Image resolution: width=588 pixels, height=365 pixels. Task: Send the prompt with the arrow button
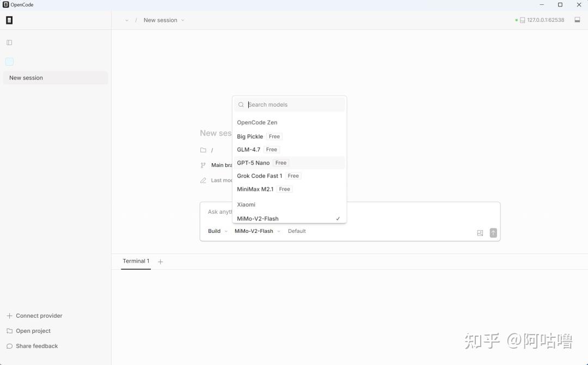click(493, 233)
